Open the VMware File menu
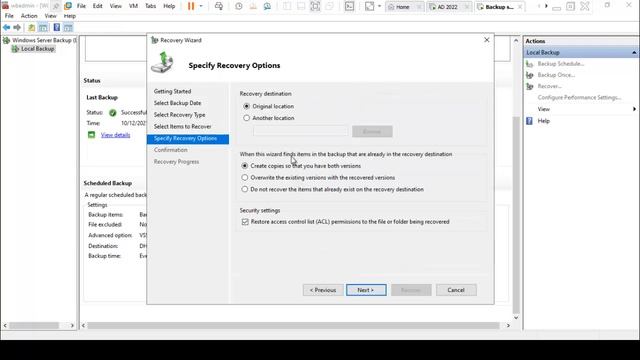The width and height of the screenshot is (640, 360). click(x=81, y=6)
